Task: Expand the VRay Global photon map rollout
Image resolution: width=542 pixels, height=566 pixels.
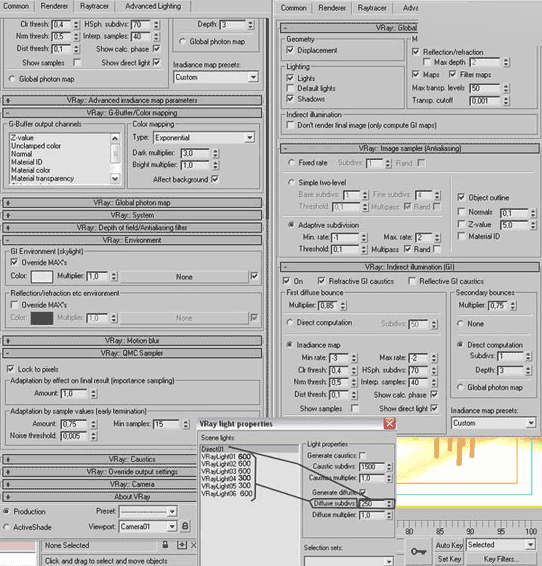Action: pos(132,203)
